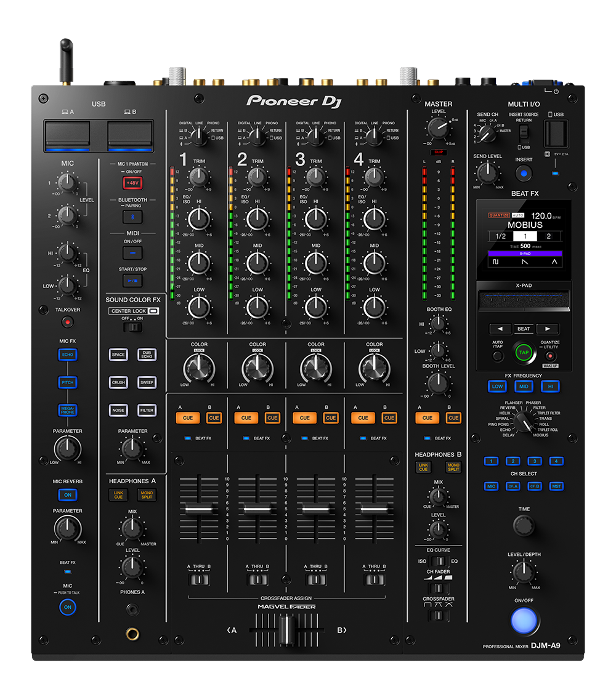Image resolution: width=616 pixels, height=700 pixels.
Task: Grab the channel 3 fader cap
Action: (316, 509)
